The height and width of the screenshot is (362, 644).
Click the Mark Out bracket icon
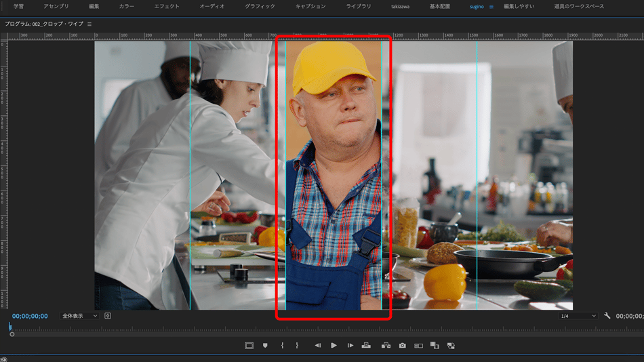[297, 346]
